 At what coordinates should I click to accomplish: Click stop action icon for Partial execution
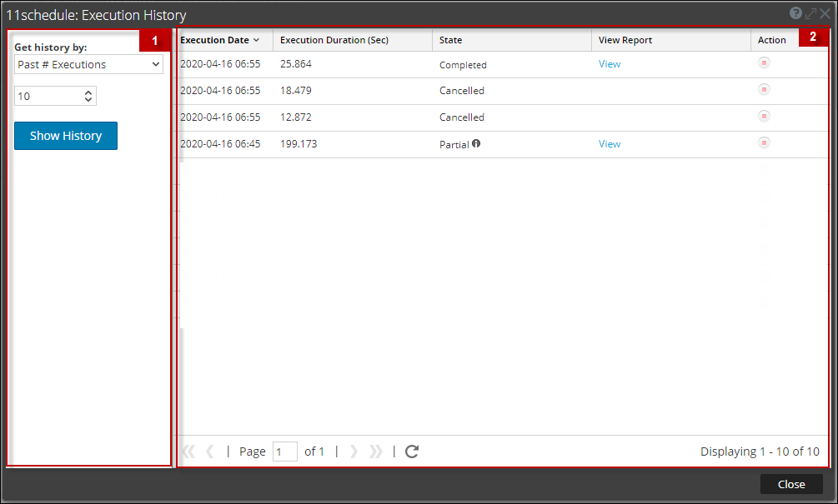[764, 143]
